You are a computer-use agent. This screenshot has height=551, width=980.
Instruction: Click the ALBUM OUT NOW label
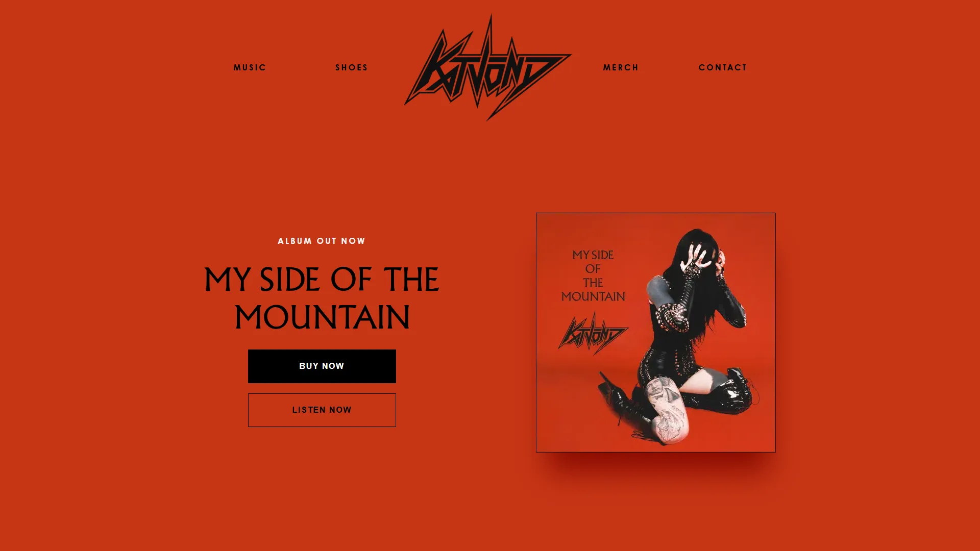[322, 241]
